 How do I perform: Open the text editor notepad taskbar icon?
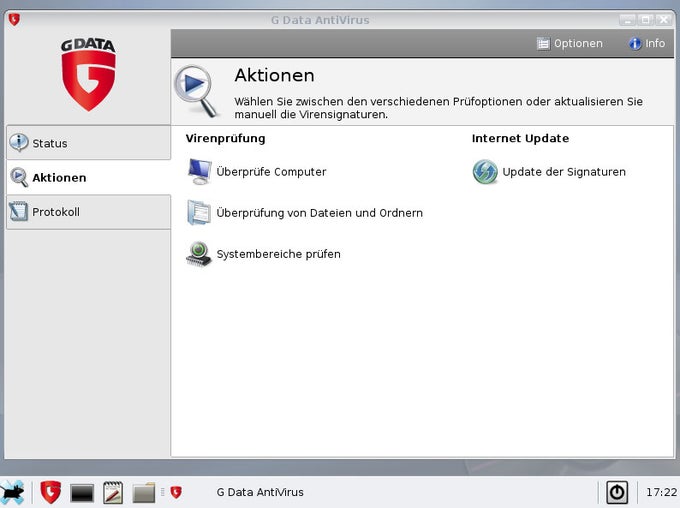point(113,492)
